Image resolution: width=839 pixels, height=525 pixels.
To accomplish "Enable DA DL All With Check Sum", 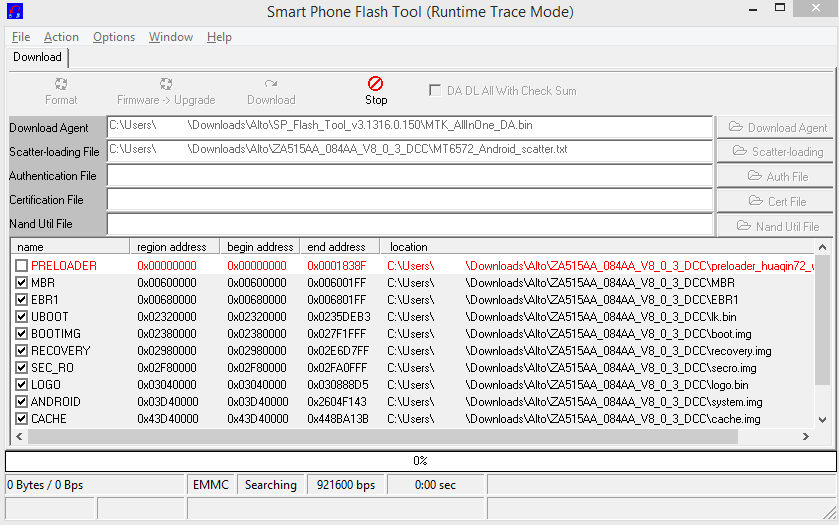I will tap(435, 90).
